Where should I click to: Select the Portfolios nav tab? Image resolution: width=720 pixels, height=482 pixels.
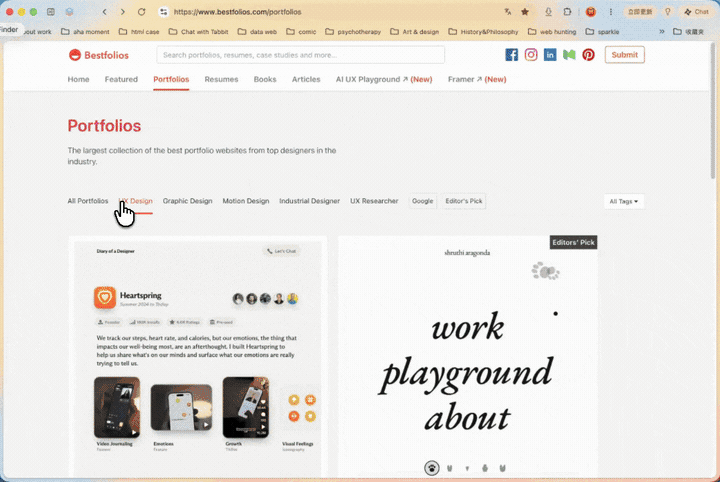171,79
